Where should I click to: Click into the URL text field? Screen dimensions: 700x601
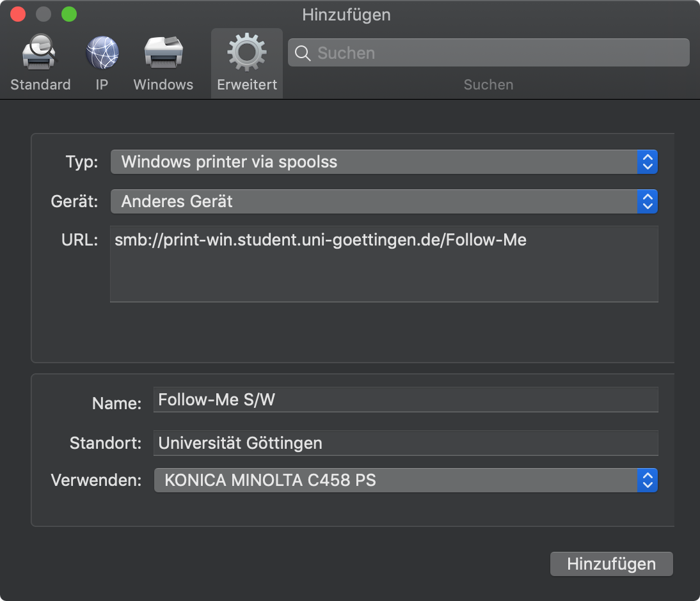[384, 264]
